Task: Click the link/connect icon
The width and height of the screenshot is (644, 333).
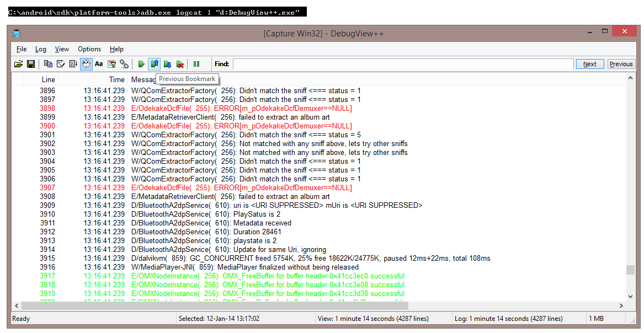Action: click(124, 63)
